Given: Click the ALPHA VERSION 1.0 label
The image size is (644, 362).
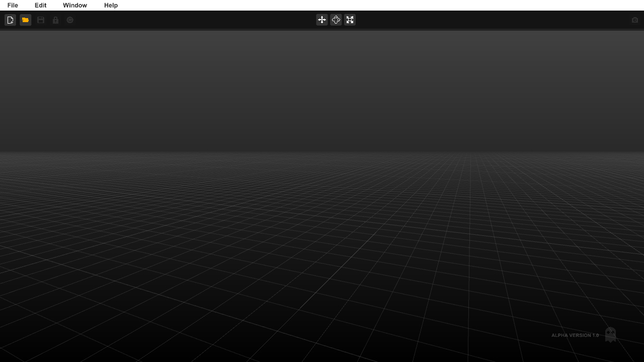Looking at the screenshot, I should pos(575,335).
